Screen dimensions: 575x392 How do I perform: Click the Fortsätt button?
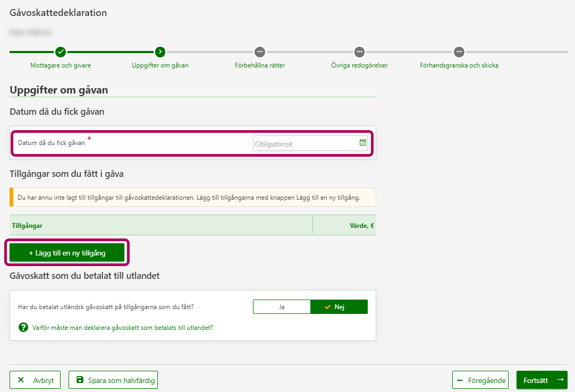pyautogui.click(x=542, y=380)
